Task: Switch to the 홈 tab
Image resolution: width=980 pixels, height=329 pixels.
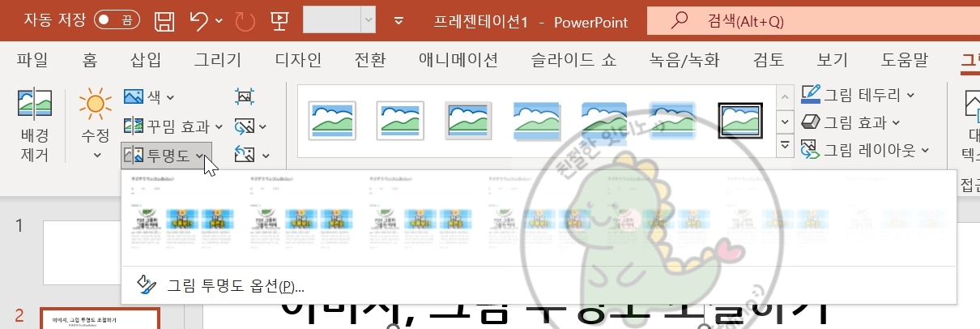Action: click(x=89, y=60)
